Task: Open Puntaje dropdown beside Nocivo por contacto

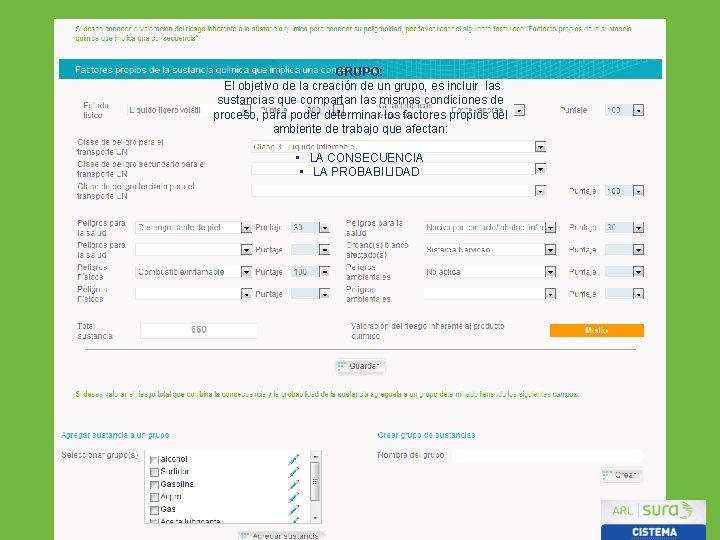Action: pyautogui.click(x=638, y=228)
